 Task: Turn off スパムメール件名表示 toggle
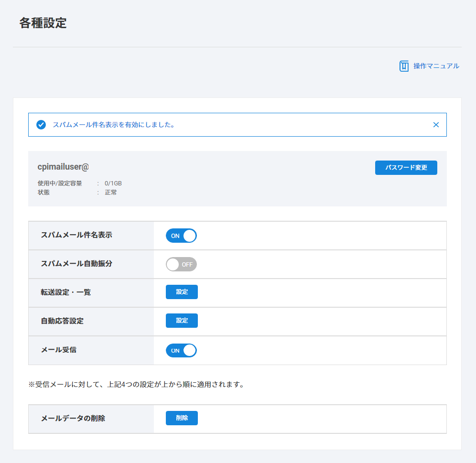tap(181, 236)
